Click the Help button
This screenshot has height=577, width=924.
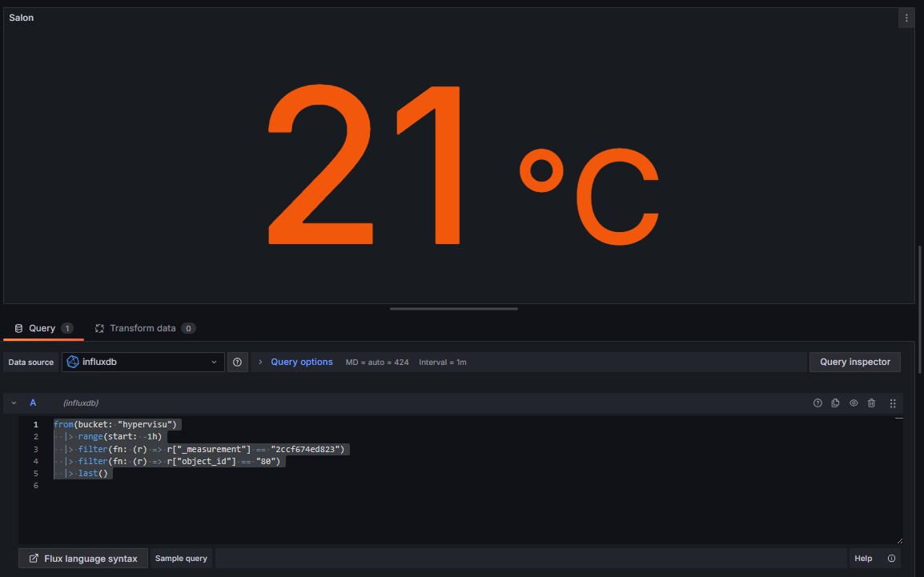[x=863, y=558]
